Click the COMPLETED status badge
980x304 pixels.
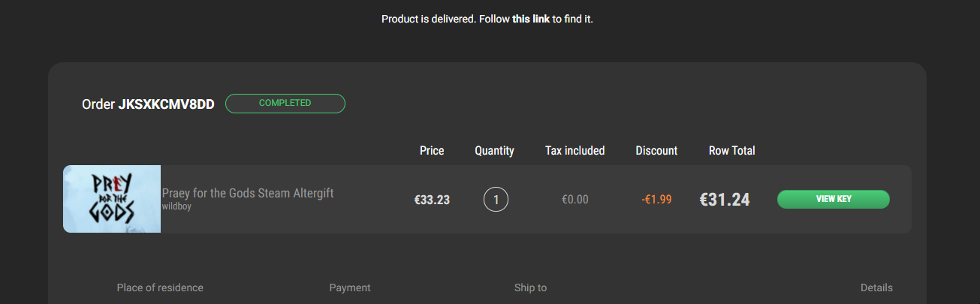(x=285, y=104)
